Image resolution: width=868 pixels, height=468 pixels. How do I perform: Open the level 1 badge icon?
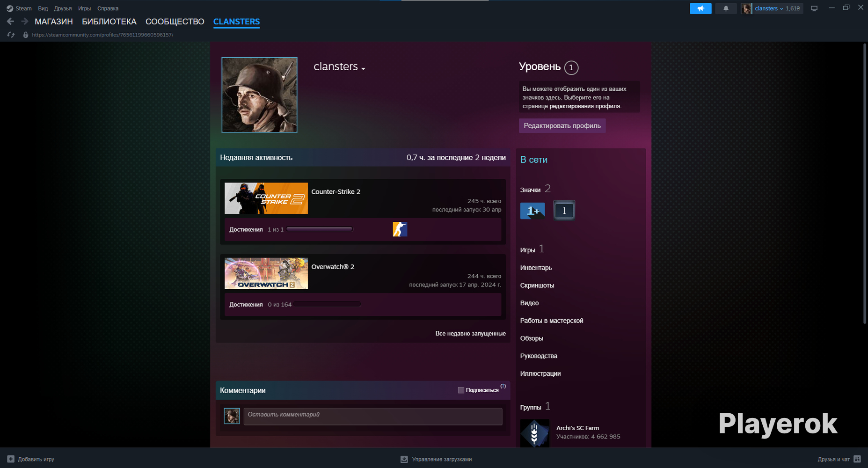tap(564, 211)
